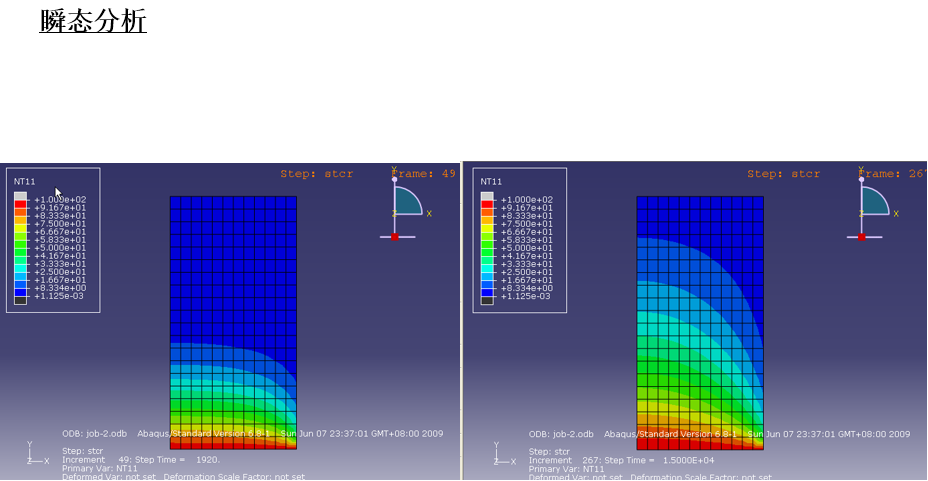
Task: Click the ODB: job-2.odb title in right viewport
Action: tap(561, 434)
